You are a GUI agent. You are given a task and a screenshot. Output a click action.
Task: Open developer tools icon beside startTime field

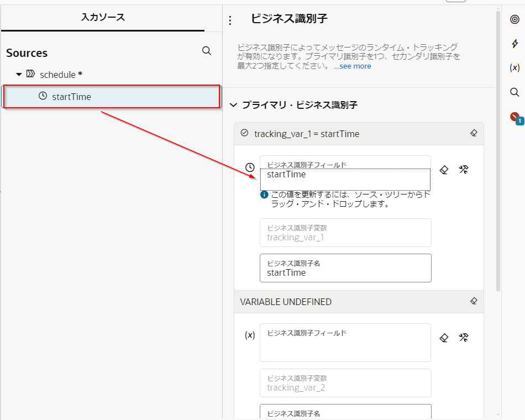[x=464, y=170]
